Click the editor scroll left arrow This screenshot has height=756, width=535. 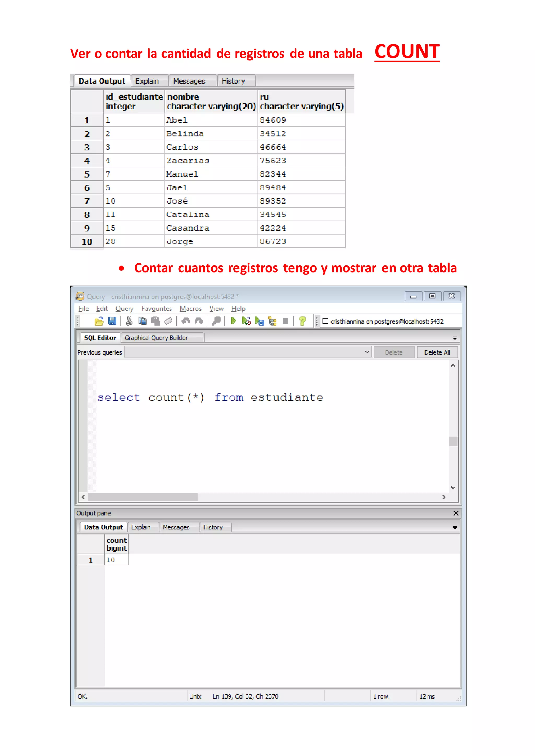pyautogui.click(x=83, y=497)
